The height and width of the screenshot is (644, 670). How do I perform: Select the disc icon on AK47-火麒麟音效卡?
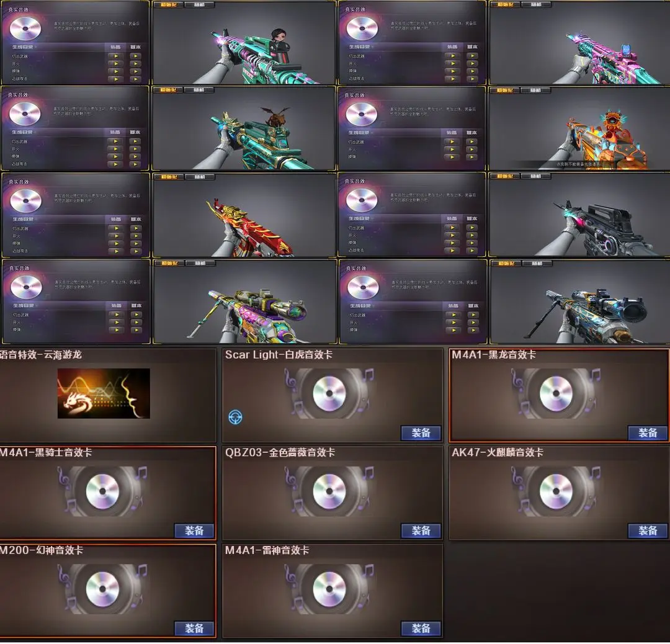tap(556, 491)
